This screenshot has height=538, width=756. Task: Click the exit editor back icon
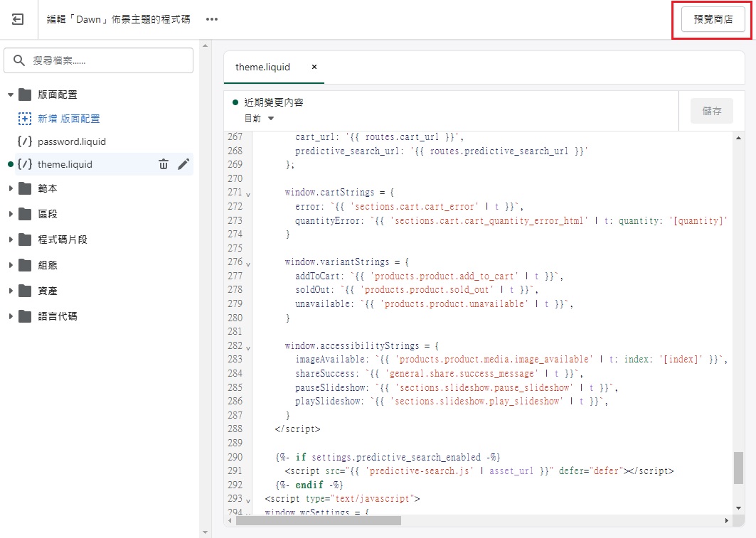(x=18, y=19)
